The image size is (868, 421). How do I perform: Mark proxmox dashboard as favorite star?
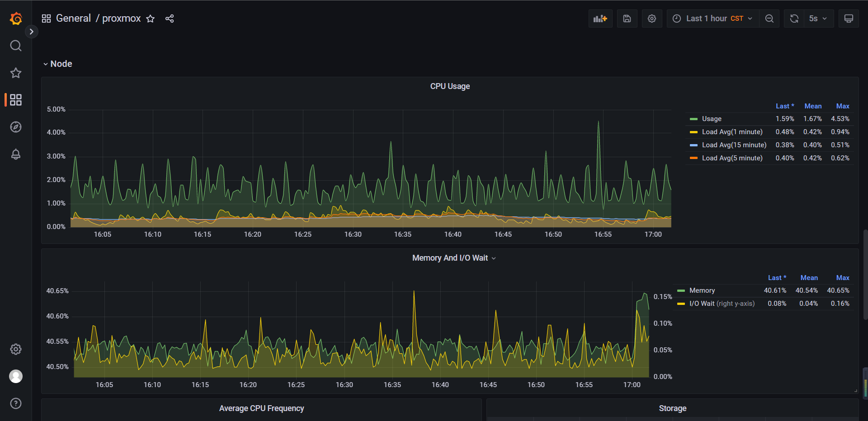pos(151,19)
